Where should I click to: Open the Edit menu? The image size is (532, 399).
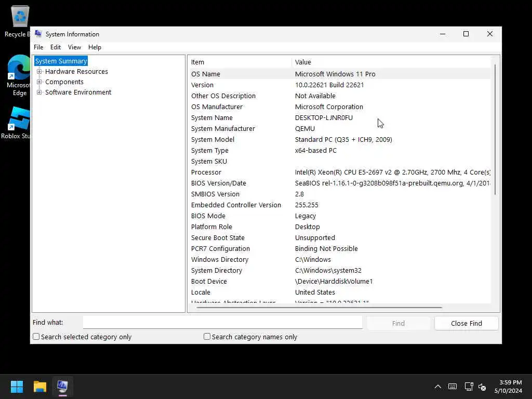click(x=55, y=47)
